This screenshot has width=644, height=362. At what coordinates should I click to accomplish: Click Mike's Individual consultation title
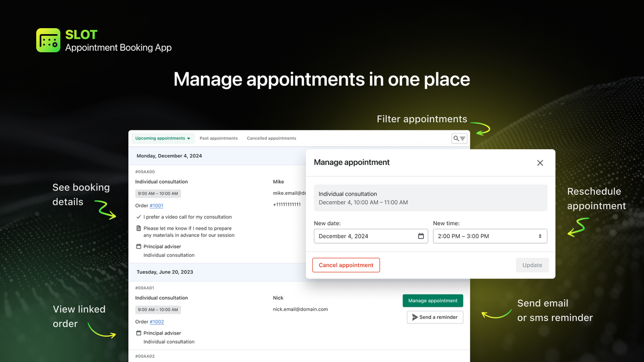(x=162, y=182)
